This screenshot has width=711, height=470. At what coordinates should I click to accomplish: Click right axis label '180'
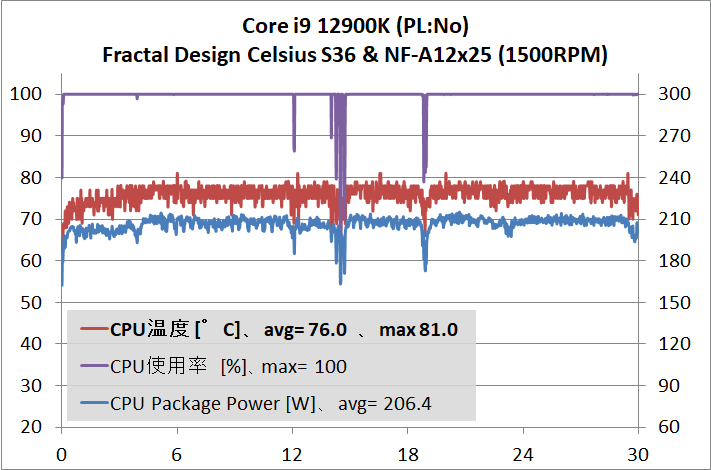click(x=675, y=261)
